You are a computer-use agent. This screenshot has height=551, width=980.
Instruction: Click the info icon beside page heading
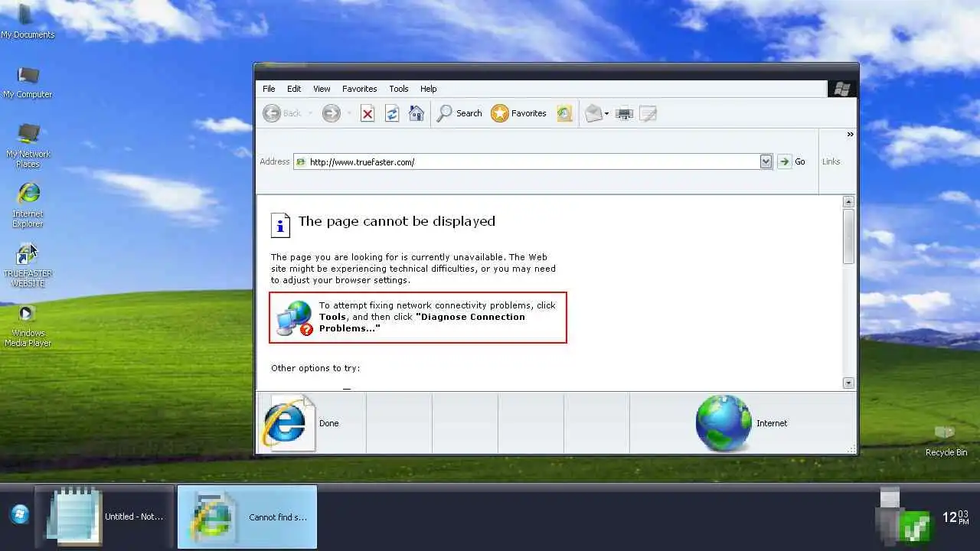tap(280, 225)
